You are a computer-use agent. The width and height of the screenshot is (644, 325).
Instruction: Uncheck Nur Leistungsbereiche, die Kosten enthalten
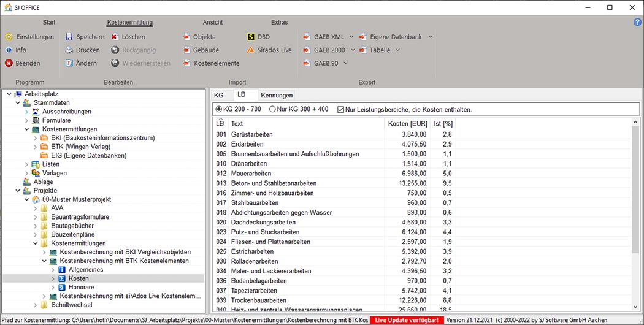340,110
